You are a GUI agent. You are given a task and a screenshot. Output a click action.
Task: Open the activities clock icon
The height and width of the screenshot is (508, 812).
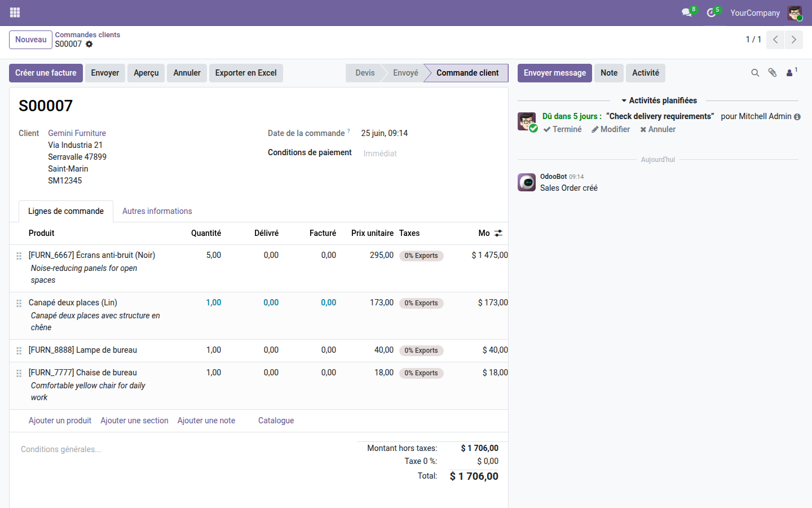(711, 12)
